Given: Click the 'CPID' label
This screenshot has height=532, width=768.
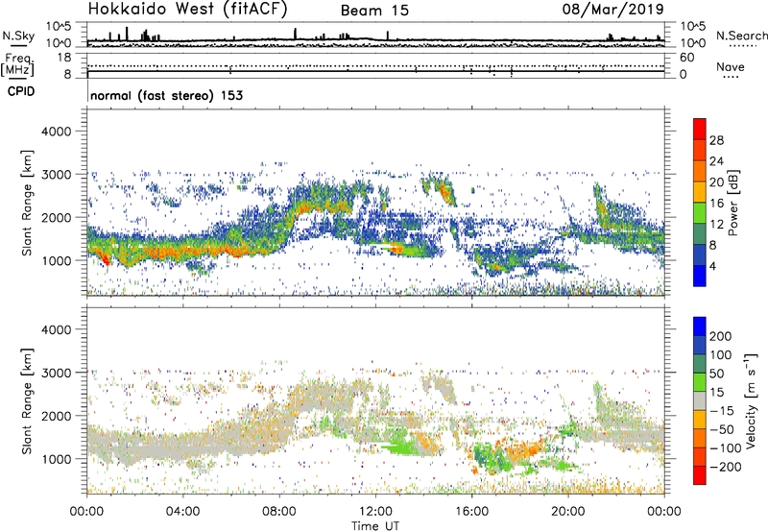Looking at the screenshot, I should 20,91.
